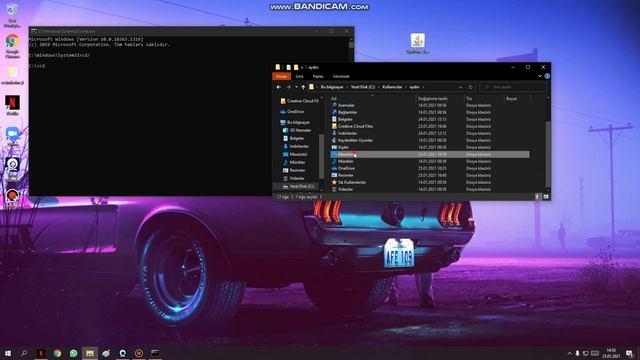Open recent locations dropdown in Explorer
This screenshot has height=360, width=640.
tap(296, 87)
